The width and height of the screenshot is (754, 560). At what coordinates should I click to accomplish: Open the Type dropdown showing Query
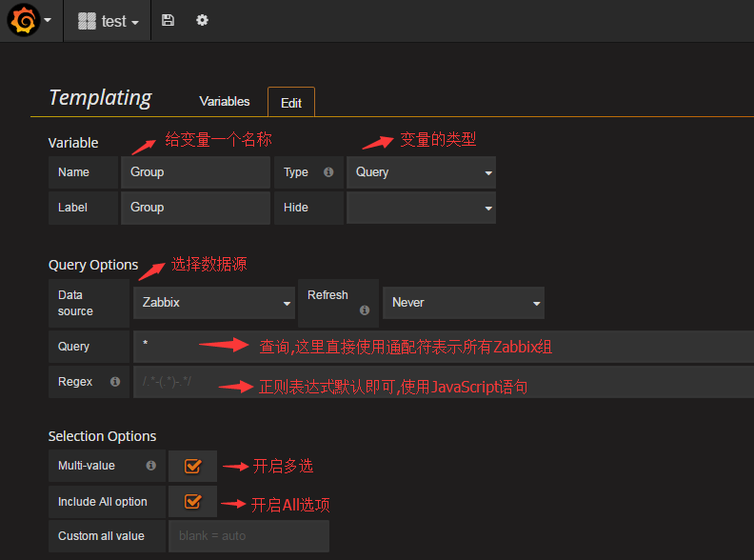pyautogui.click(x=421, y=172)
